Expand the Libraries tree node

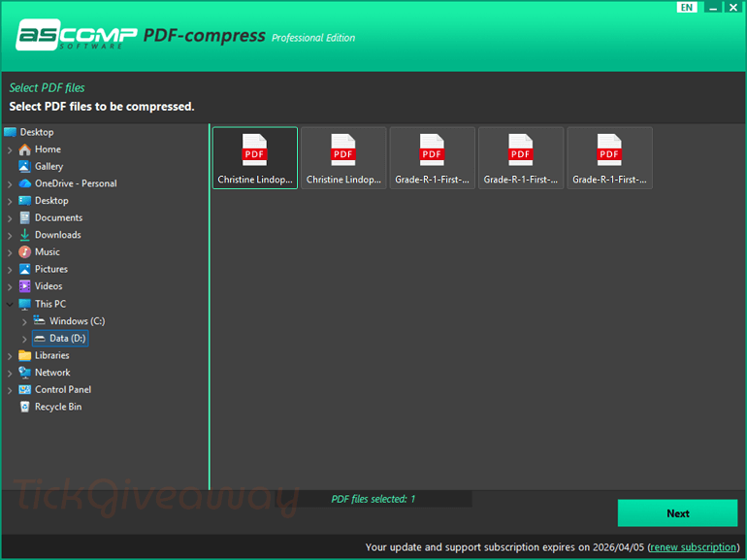(10, 356)
